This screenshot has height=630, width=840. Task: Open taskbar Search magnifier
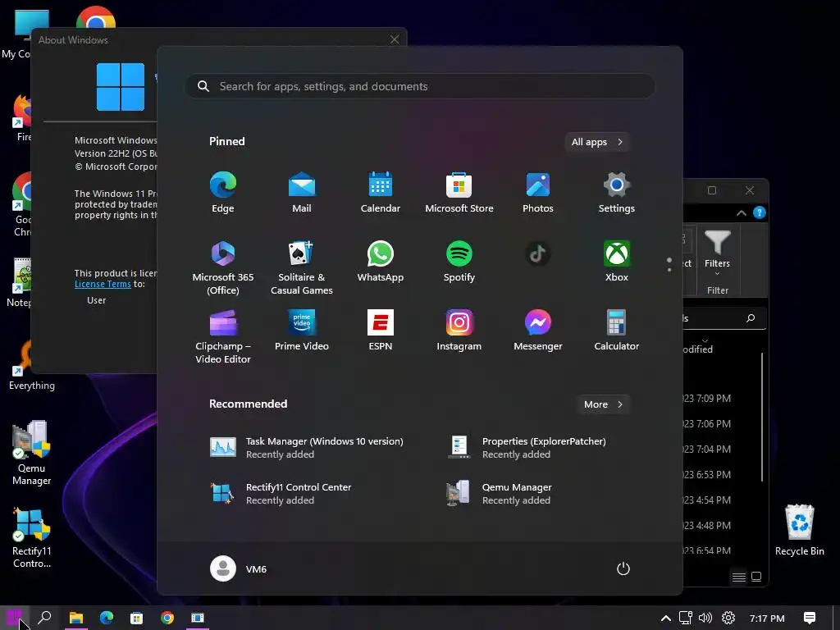pos(45,618)
